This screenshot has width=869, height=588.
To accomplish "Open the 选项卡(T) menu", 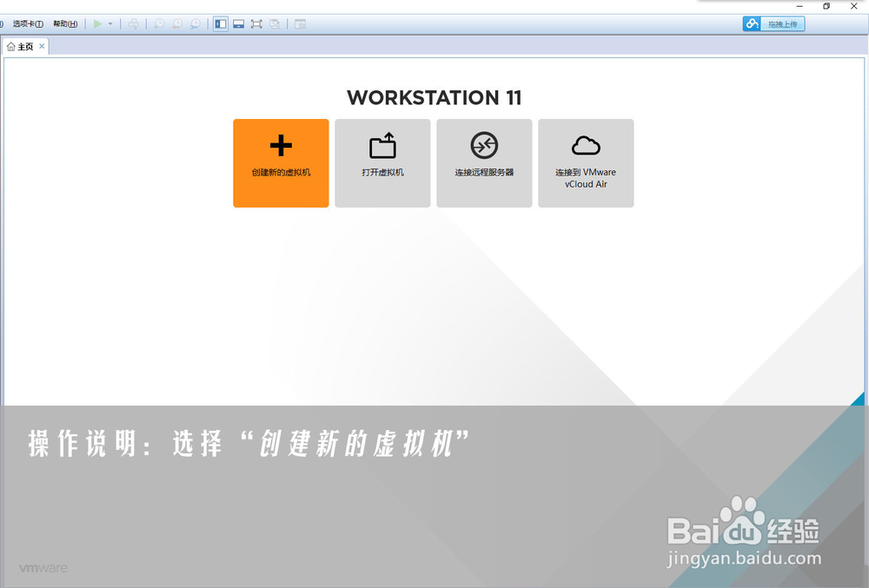I will coord(28,23).
